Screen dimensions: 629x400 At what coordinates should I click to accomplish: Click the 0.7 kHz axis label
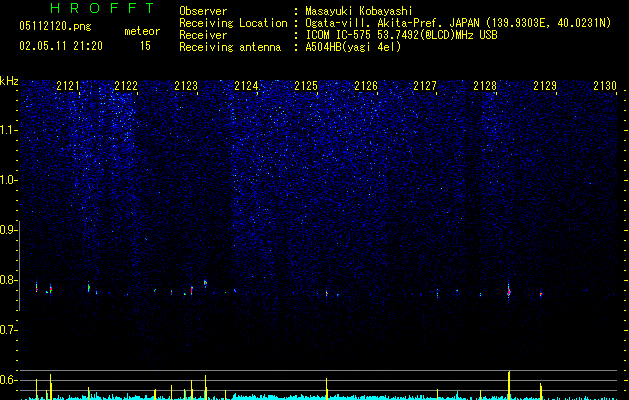(9, 330)
